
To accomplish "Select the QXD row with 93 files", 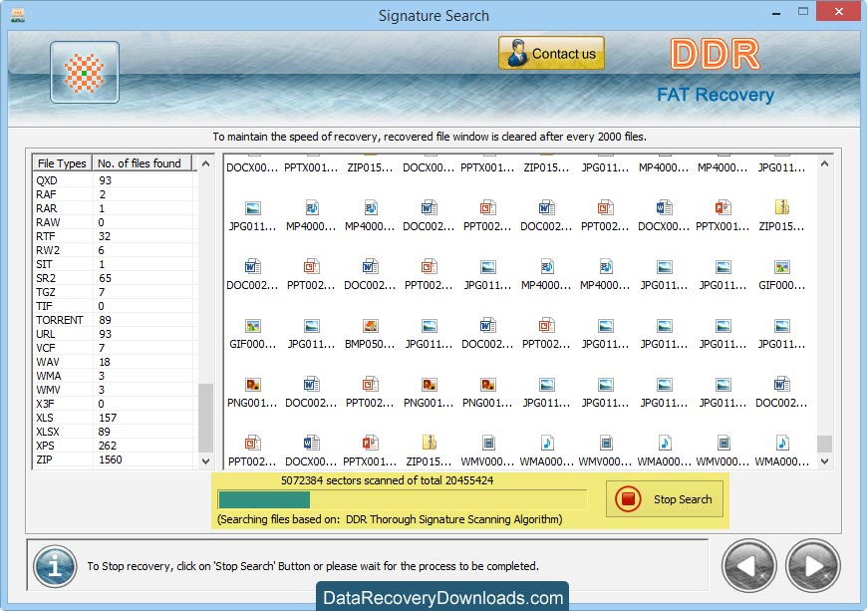I will point(115,180).
